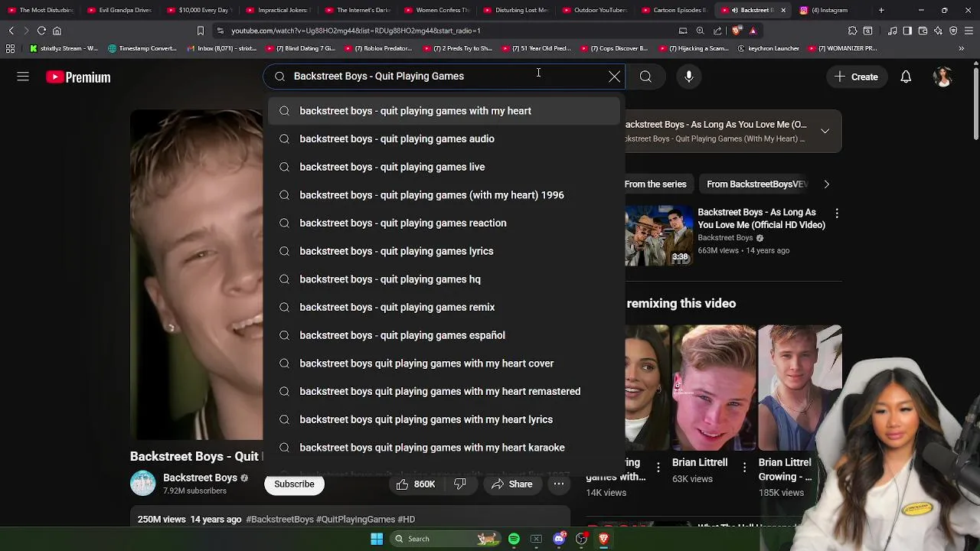980x551 pixels.
Task: Open the browser extensions puzzle icon
Action: [852, 31]
